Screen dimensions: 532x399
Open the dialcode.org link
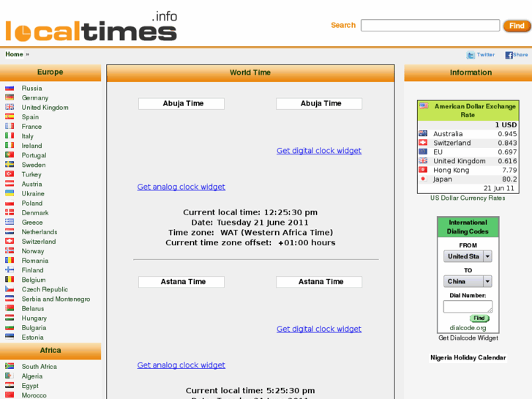[468, 328]
